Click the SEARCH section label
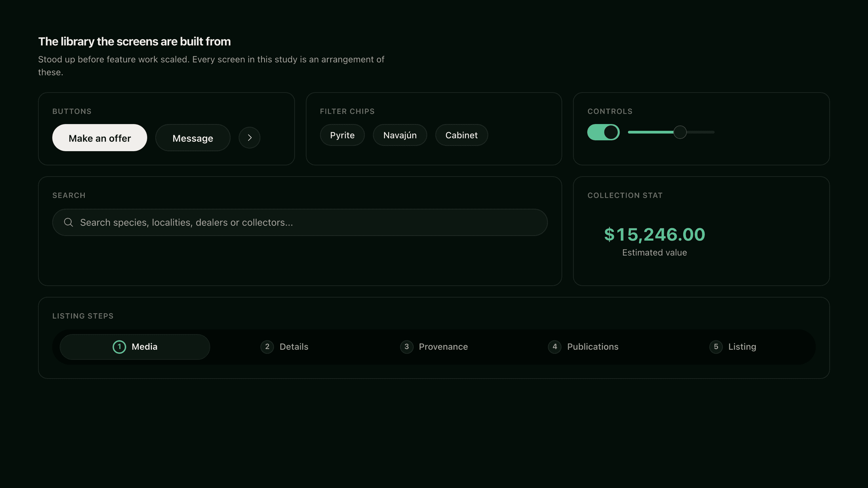 coord(69,195)
